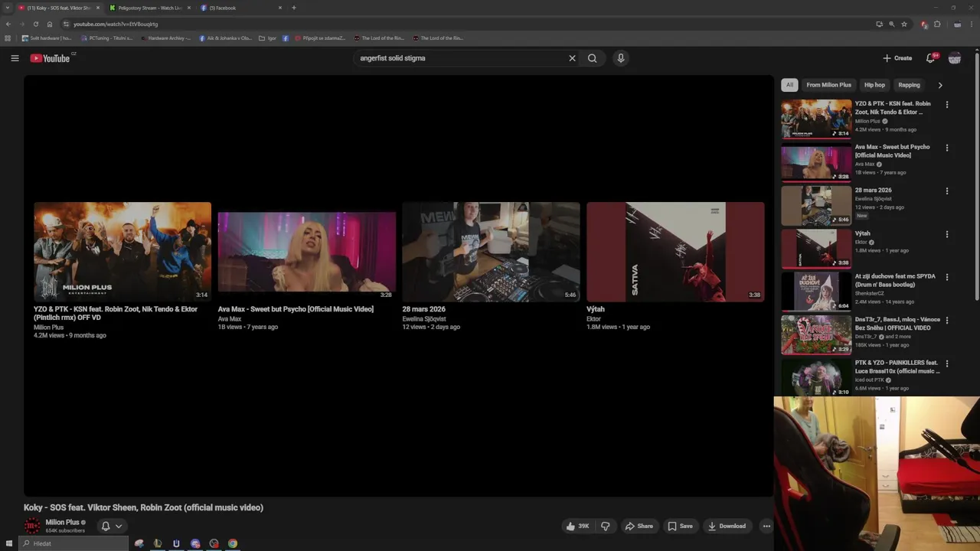This screenshot has width=980, height=551.
Task: Open the Chrome profile avatar
Action: (x=958, y=24)
